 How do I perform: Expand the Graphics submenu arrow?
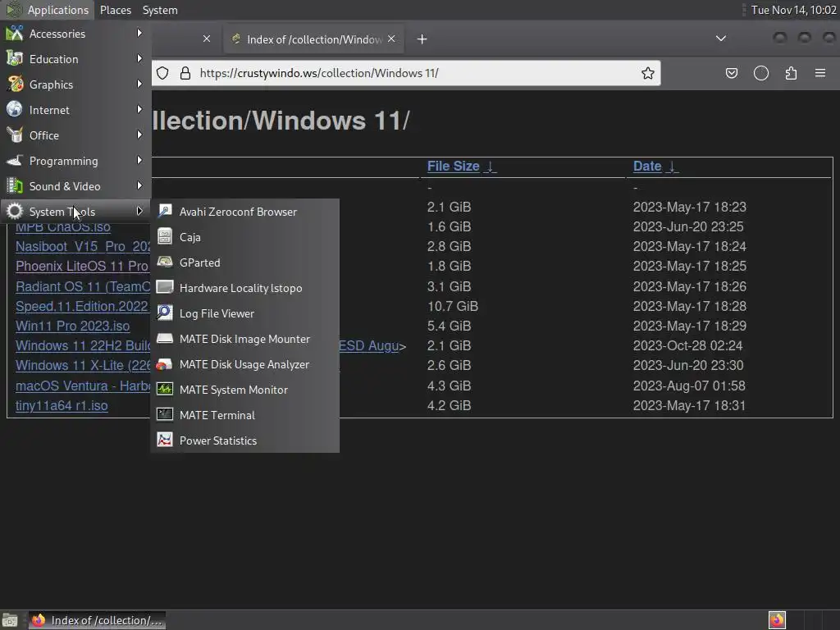[139, 84]
